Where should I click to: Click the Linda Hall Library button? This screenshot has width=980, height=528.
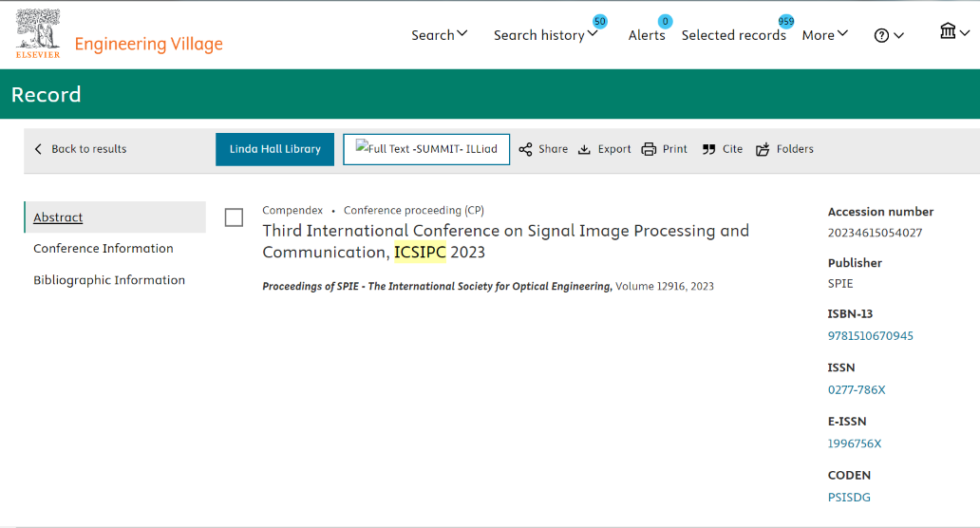275,149
